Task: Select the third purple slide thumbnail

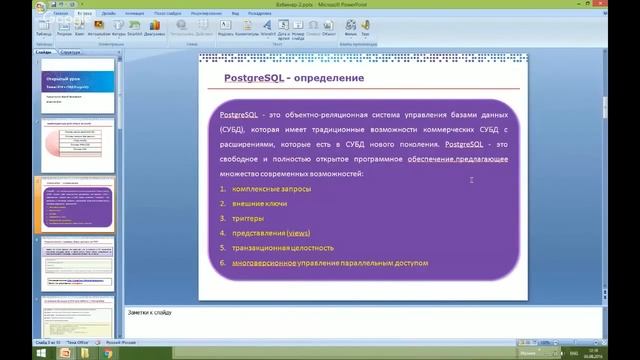Action: pos(78,205)
